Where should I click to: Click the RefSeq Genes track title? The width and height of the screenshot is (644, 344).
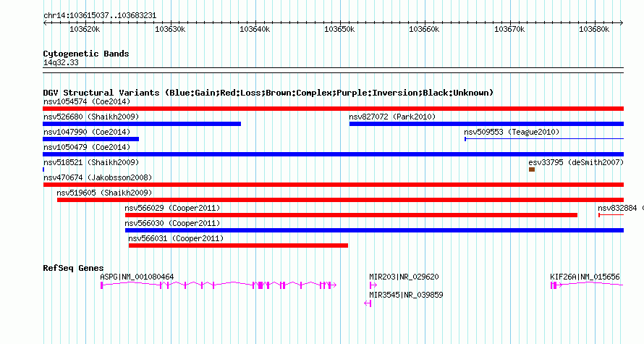coord(73,268)
